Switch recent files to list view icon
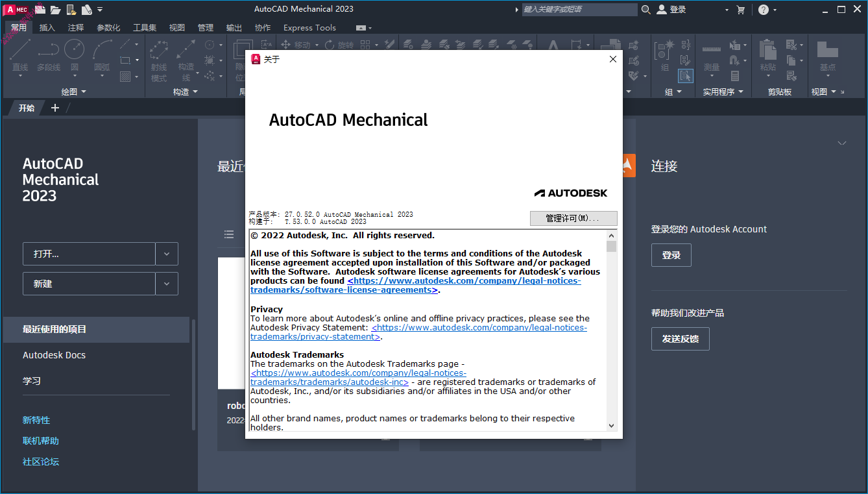The image size is (868, 494). pos(229,234)
